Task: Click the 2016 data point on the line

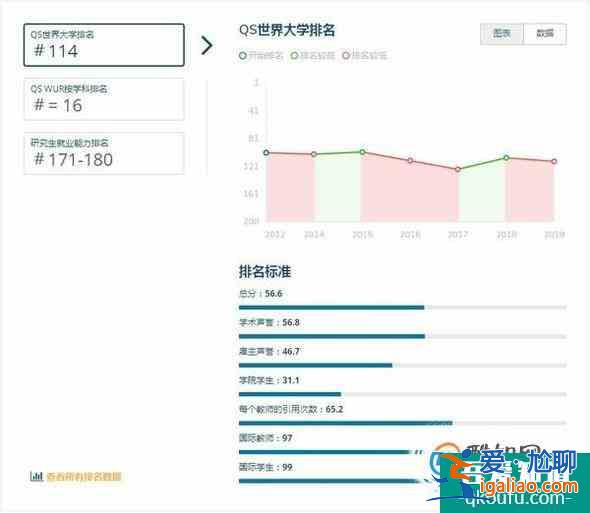Action: (411, 161)
